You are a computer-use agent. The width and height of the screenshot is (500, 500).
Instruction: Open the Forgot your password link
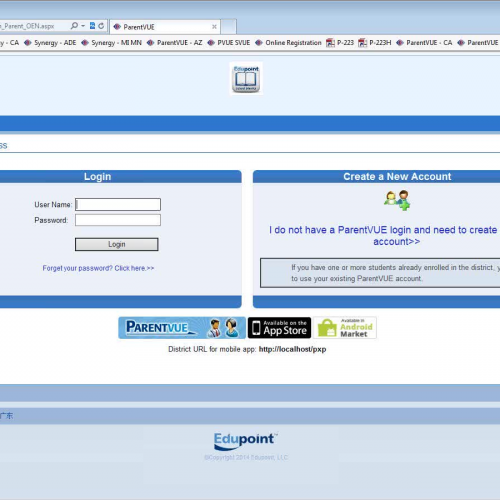point(98,268)
